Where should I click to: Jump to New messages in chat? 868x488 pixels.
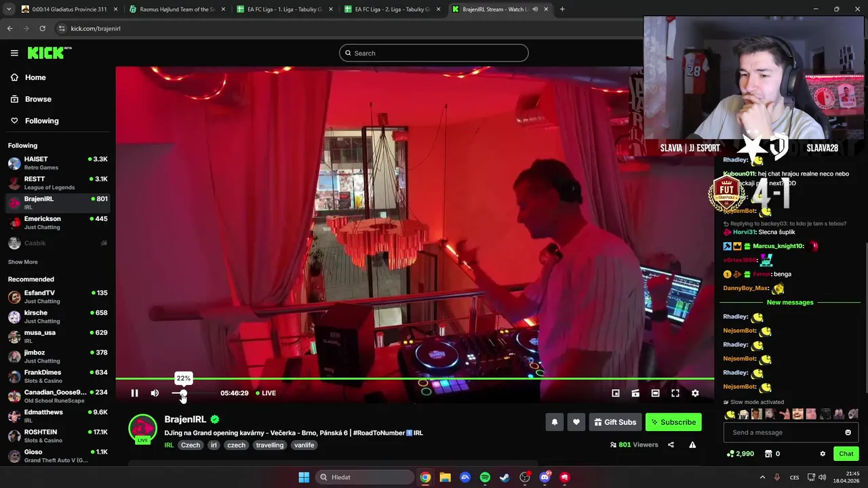(790, 302)
